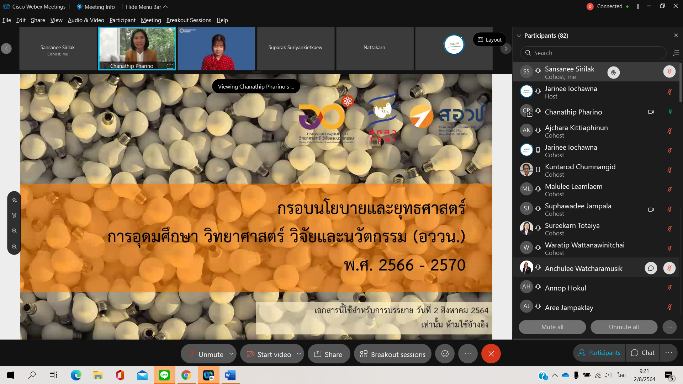Toggle mute for Malulee Leamlaem

pyautogui.click(x=669, y=190)
